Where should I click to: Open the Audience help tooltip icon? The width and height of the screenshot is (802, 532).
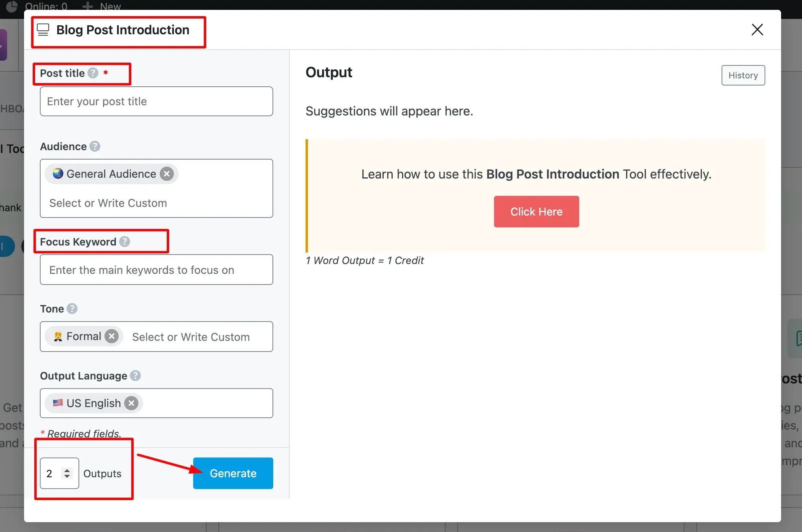click(x=95, y=146)
